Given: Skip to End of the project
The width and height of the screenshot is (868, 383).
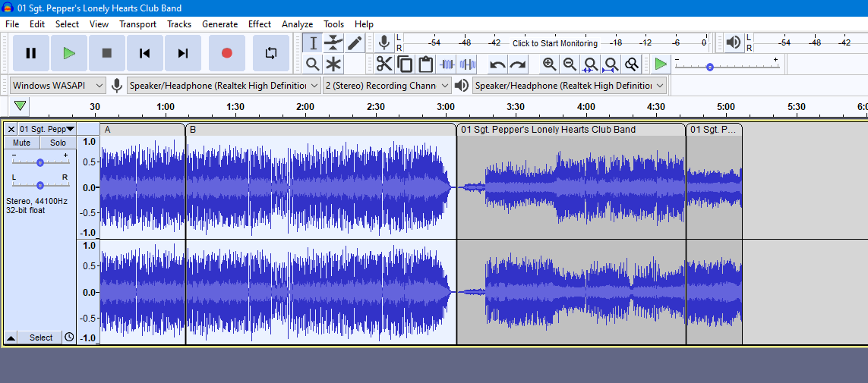Looking at the screenshot, I should [x=183, y=53].
